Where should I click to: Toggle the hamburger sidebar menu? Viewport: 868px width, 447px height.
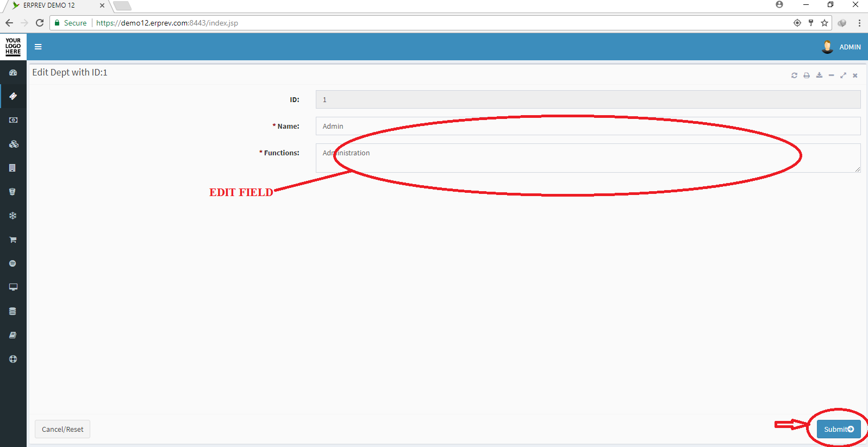click(x=38, y=47)
